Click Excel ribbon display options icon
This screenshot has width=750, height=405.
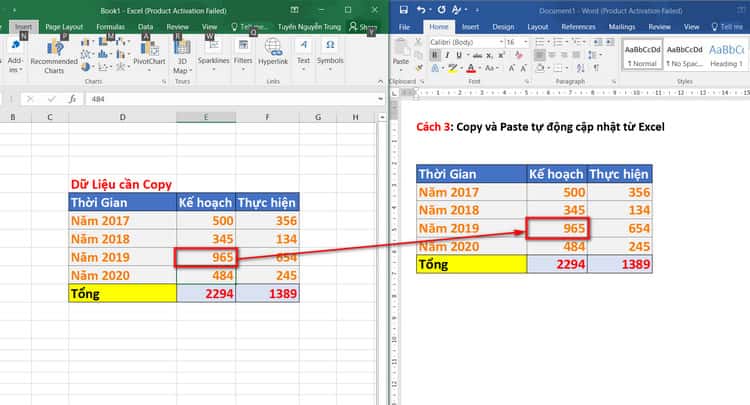tap(295, 10)
